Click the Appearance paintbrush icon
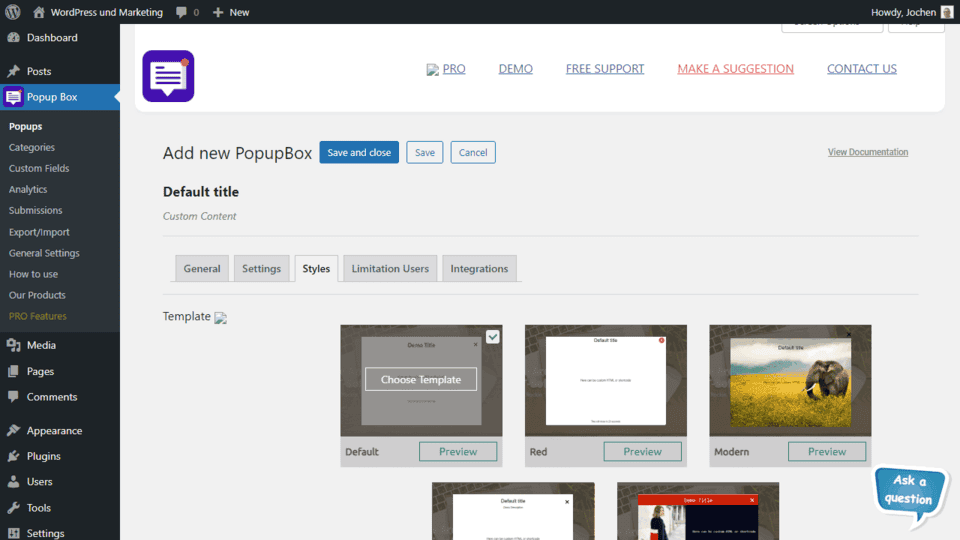This screenshot has height=540, width=960. [13, 431]
